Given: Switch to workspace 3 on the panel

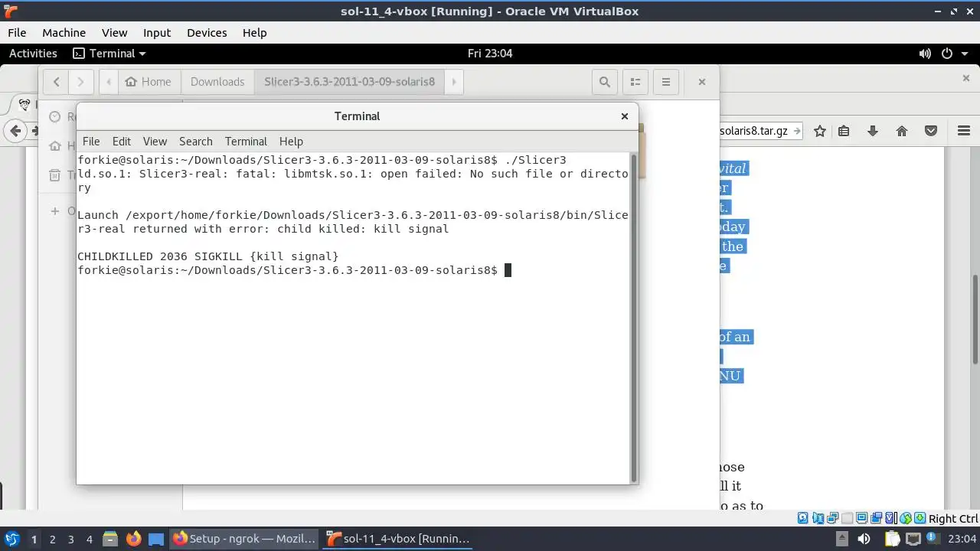Looking at the screenshot, I should pyautogui.click(x=70, y=539).
